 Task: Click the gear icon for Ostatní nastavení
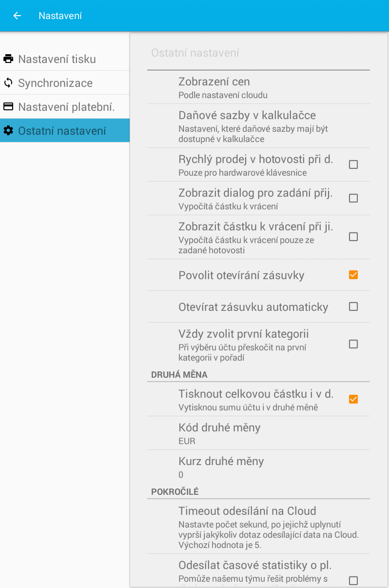point(8,131)
